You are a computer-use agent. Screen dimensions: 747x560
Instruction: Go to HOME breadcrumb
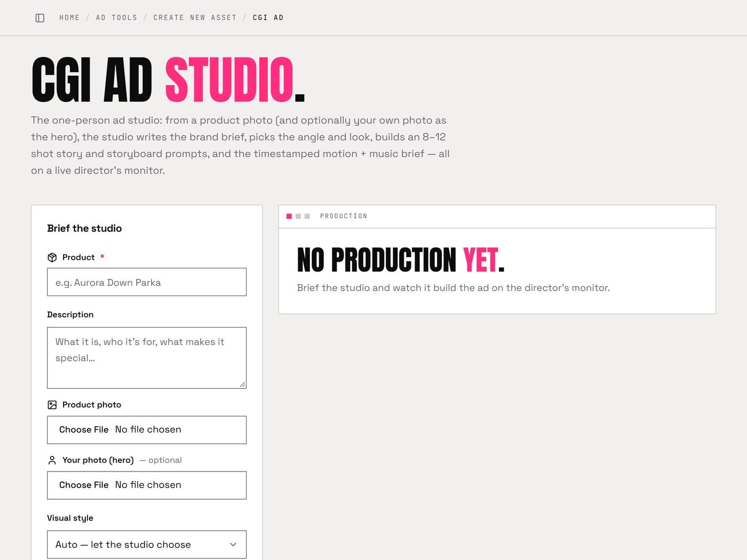69,18
